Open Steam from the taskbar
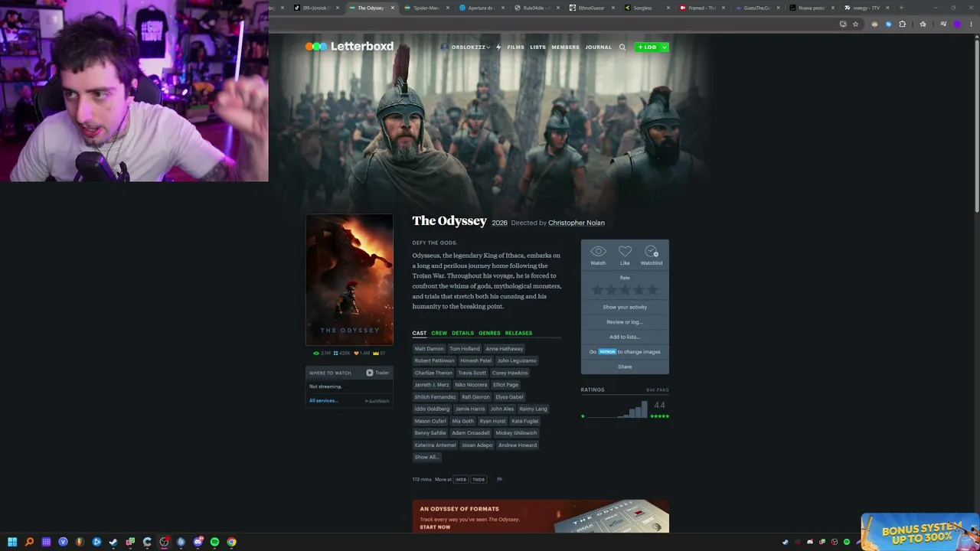The width and height of the screenshot is (980, 551). point(113,542)
